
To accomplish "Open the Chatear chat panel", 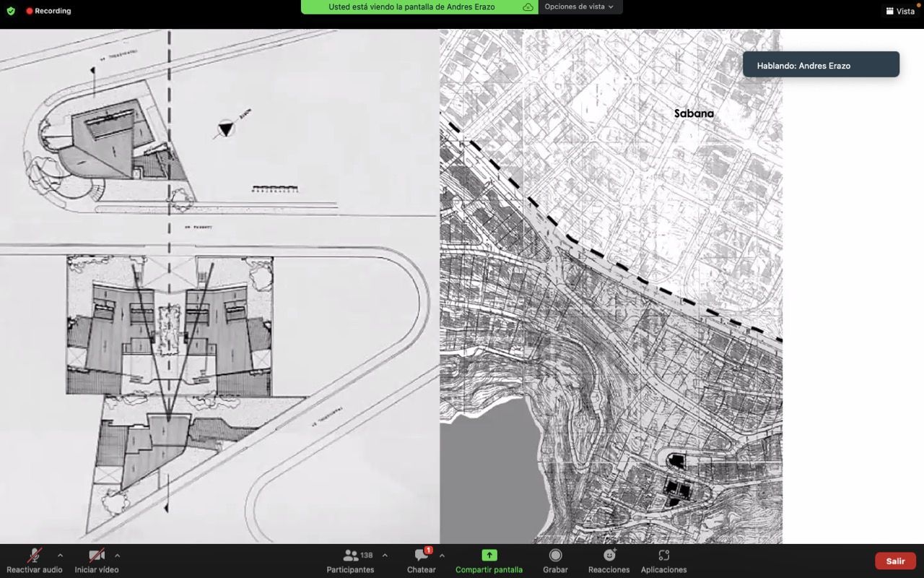I will [422, 560].
